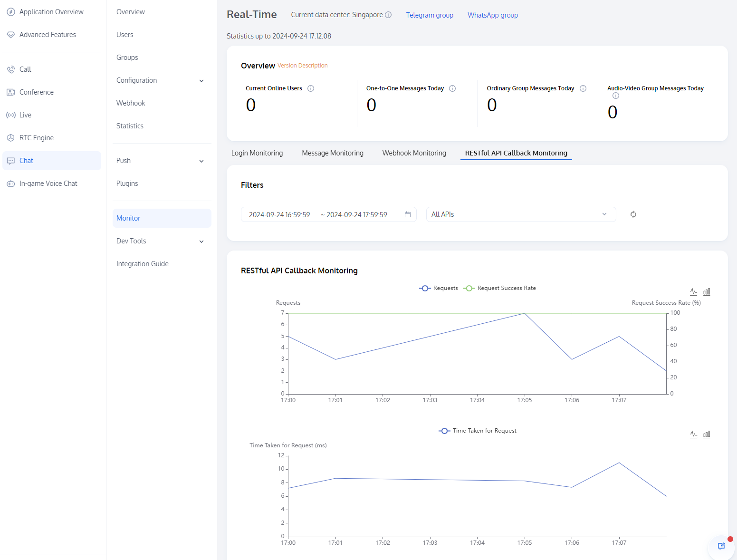Switch Requests chart to bar view
This screenshot has height=560, width=737.
707,291
